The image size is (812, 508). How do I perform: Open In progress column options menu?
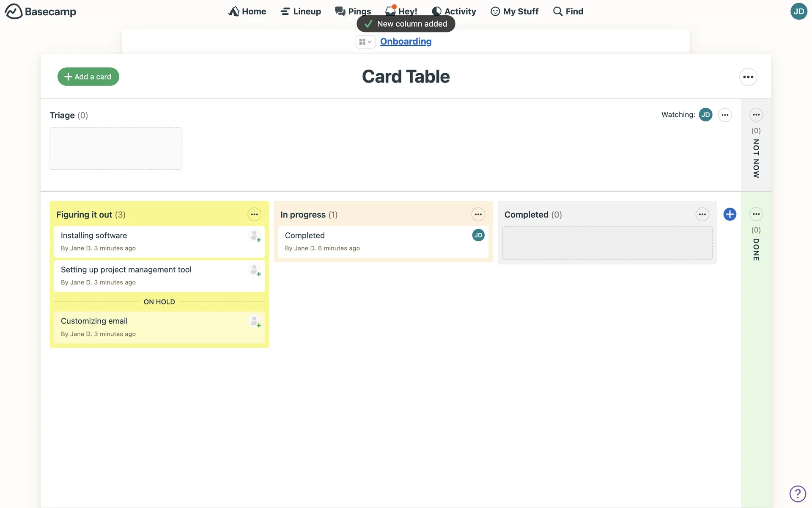click(478, 215)
